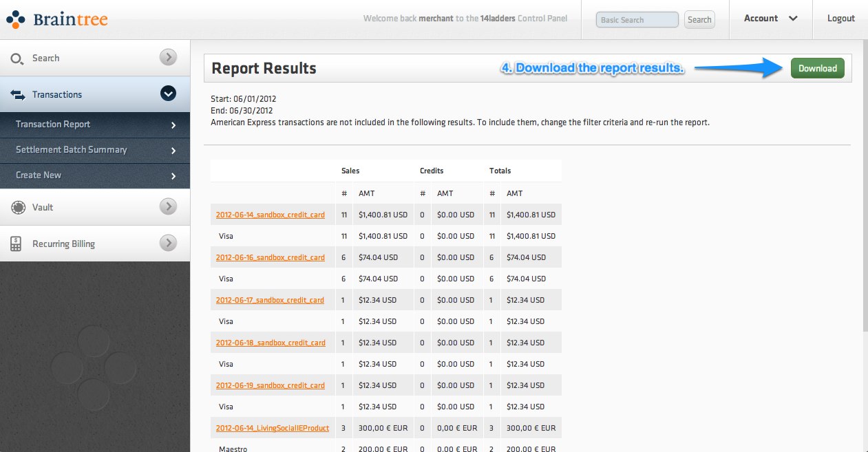
Task: Click the Credits column header
Action: click(x=432, y=171)
